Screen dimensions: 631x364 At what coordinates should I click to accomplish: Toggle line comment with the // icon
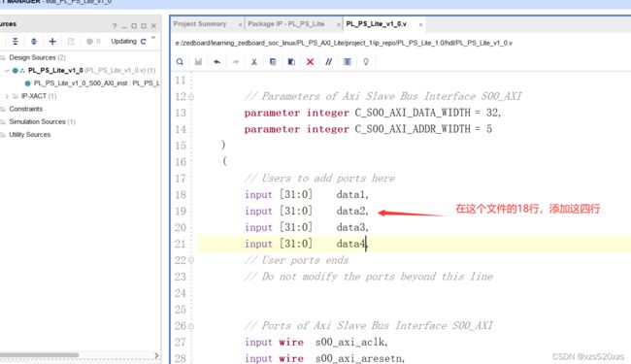(x=329, y=62)
